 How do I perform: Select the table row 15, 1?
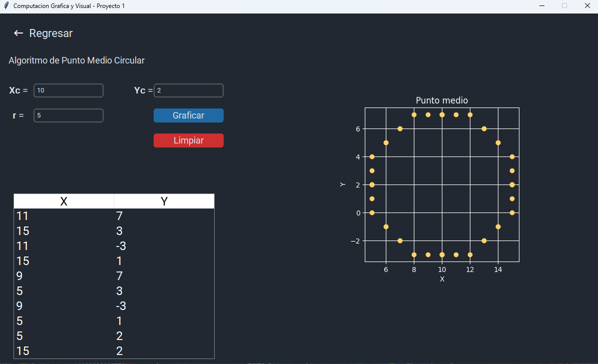(x=114, y=261)
